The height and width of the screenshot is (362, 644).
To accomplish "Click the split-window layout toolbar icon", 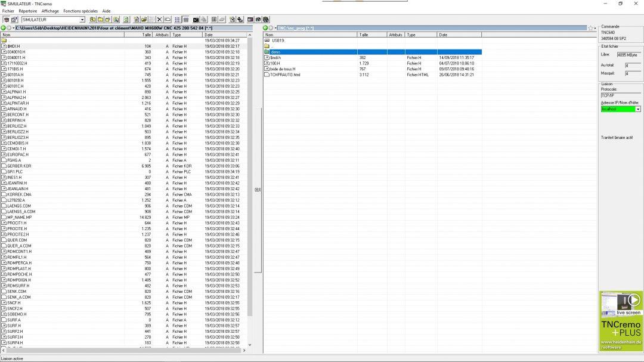I will (x=250, y=20).
